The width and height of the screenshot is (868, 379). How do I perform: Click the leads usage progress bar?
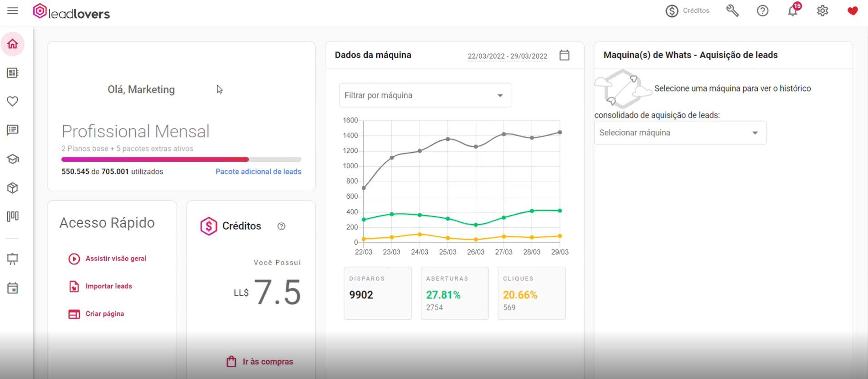181,159
